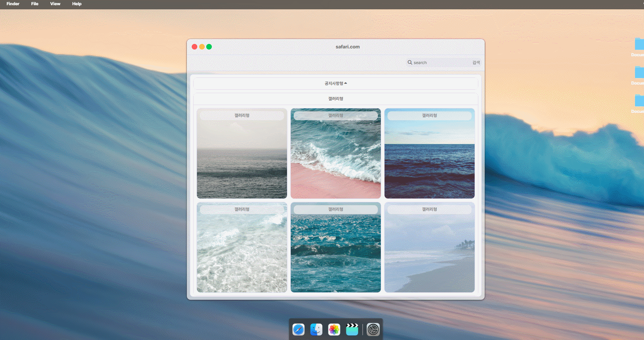Click the safari.com window title

click(x=348, y=47)
